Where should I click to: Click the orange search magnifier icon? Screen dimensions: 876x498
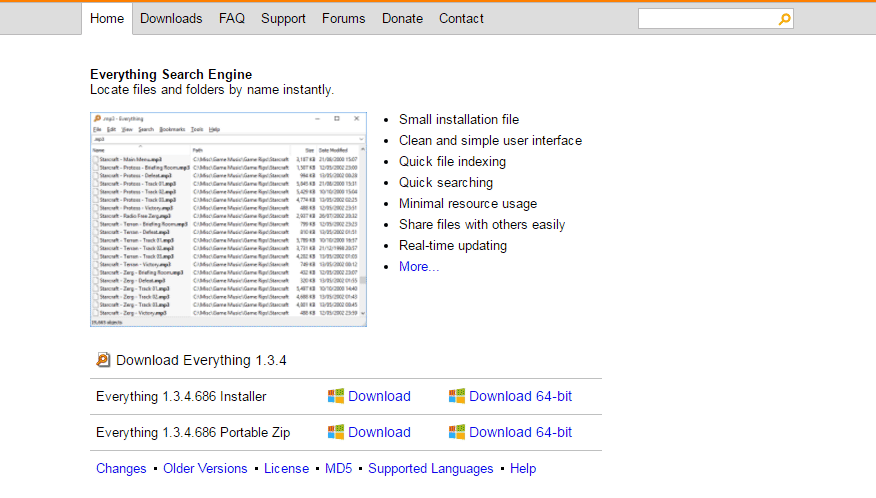point(784,19)
